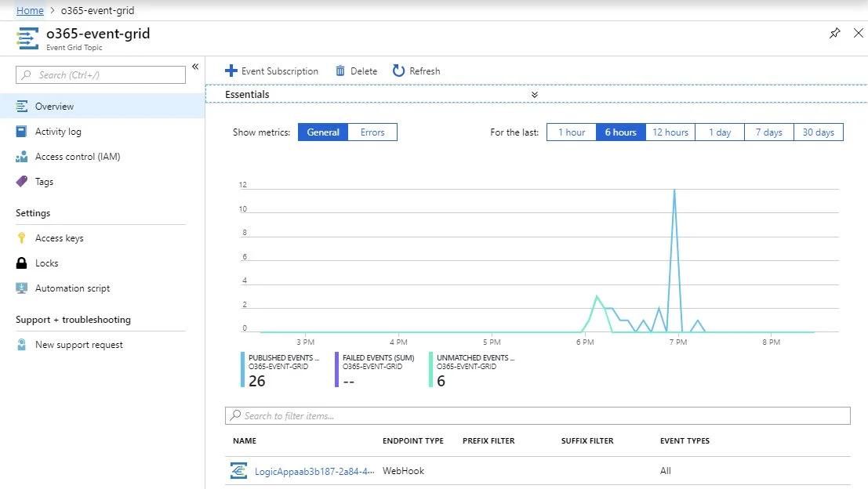Image resolution: width=868 pixels, height=489 pixels.
Task: Open the LogicApp event subscription link
Action: coord(314,471)
